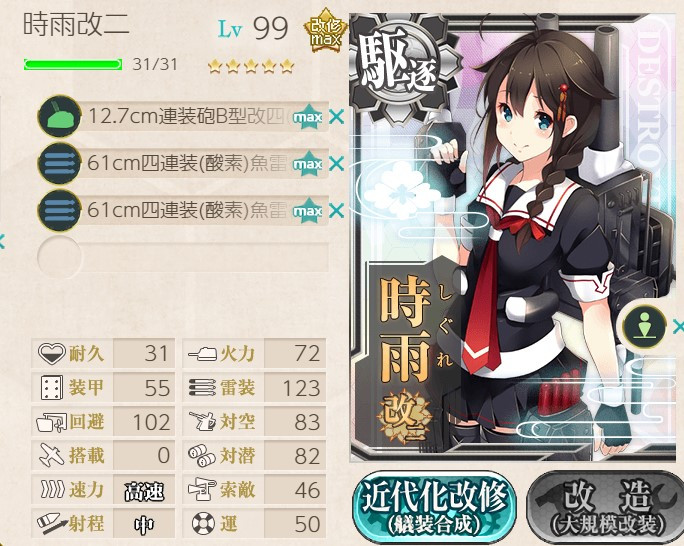
Task: Open the 近代化改修 modernization button
Action: [x=434, y=507]
